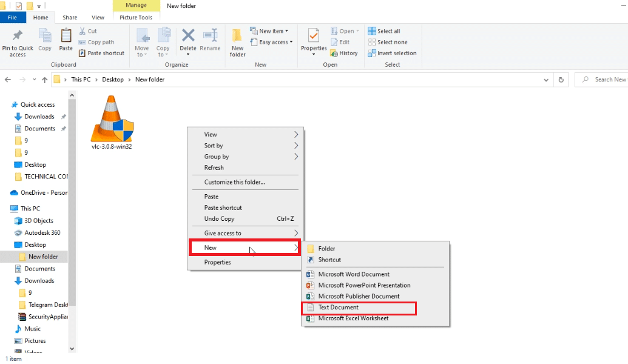Viewport: 628px width, 364px height.
Task: Create new Text Document
Action: [375, 307]
